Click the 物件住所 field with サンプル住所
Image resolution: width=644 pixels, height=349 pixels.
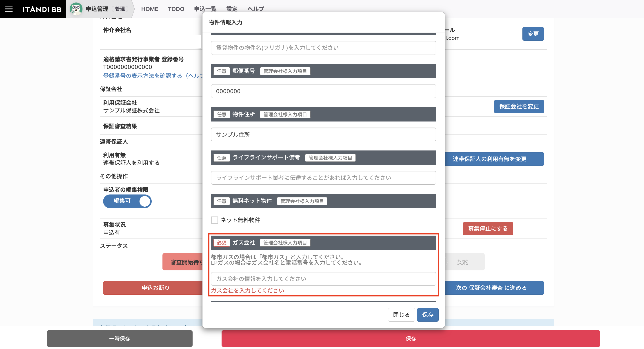tap(323, 135)
